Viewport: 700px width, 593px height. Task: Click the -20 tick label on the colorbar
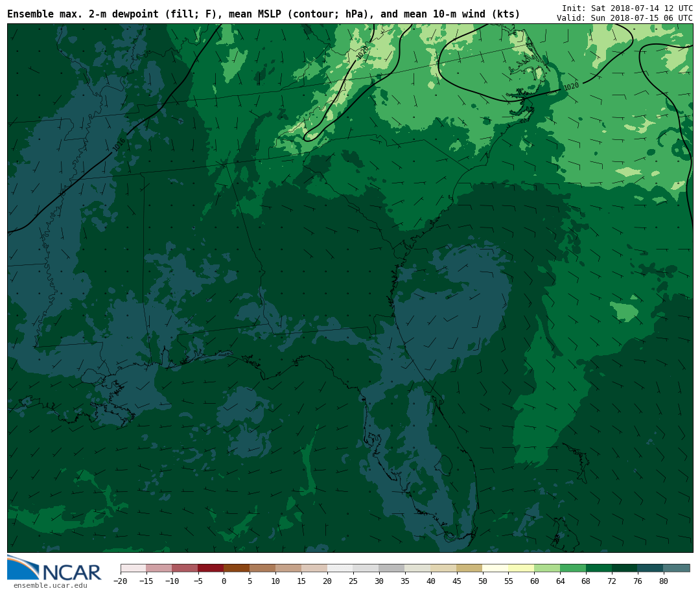click(120, 581)
